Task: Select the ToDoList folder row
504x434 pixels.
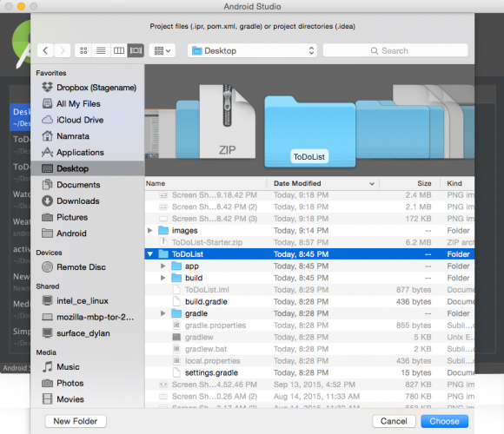Action: [309, 254]
